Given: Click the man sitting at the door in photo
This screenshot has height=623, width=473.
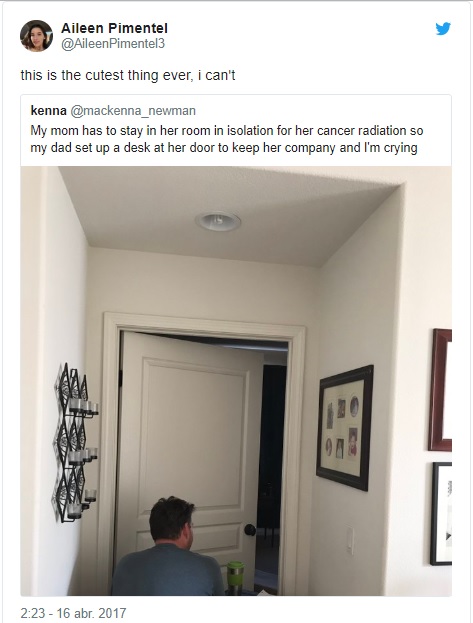Looking at the screenshot, I should 169,546.
